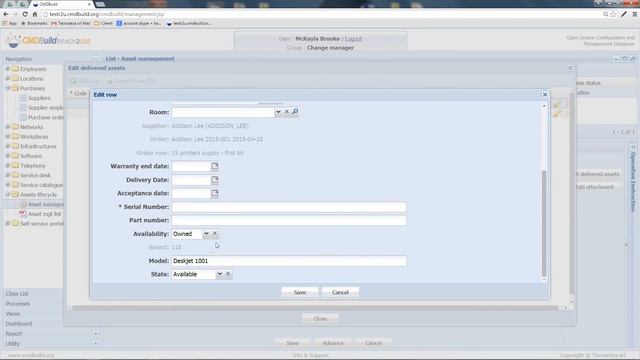640x360 pixels.
Task: Click the Delivery Date input field
Action: point(191,180)
